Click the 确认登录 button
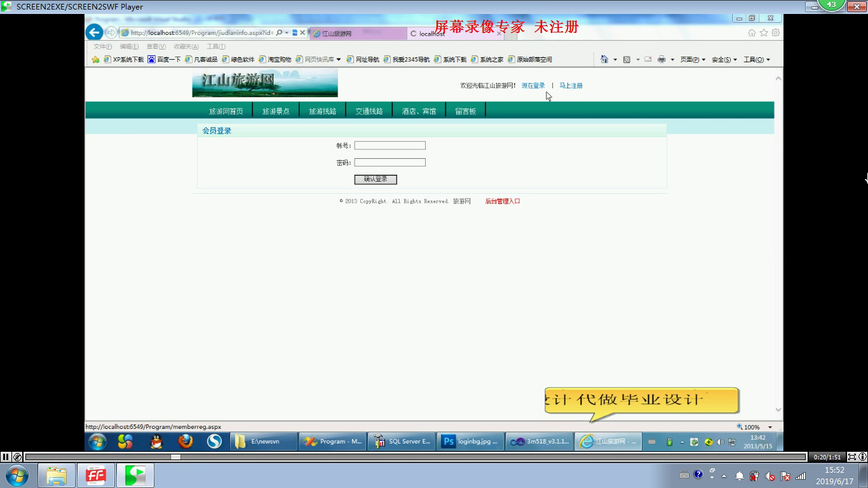868x488 pixels. tap(376, 179)
